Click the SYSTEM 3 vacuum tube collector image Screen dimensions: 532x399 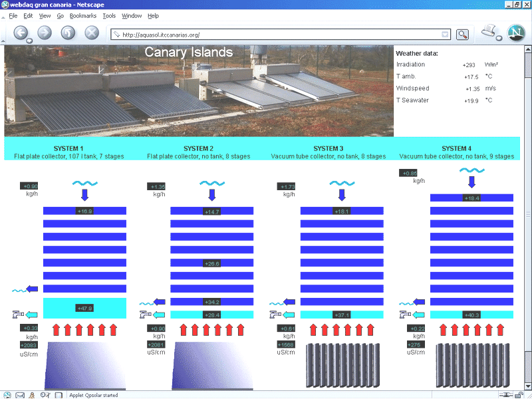click(342, 366)
